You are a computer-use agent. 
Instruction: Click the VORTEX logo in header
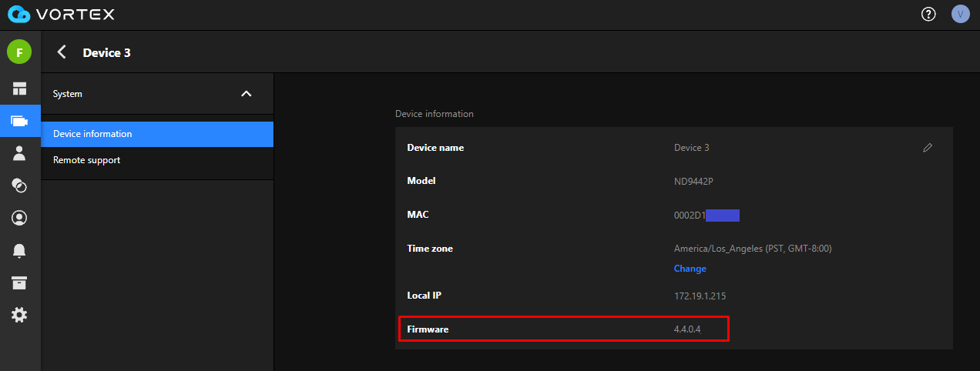point(61,15)
